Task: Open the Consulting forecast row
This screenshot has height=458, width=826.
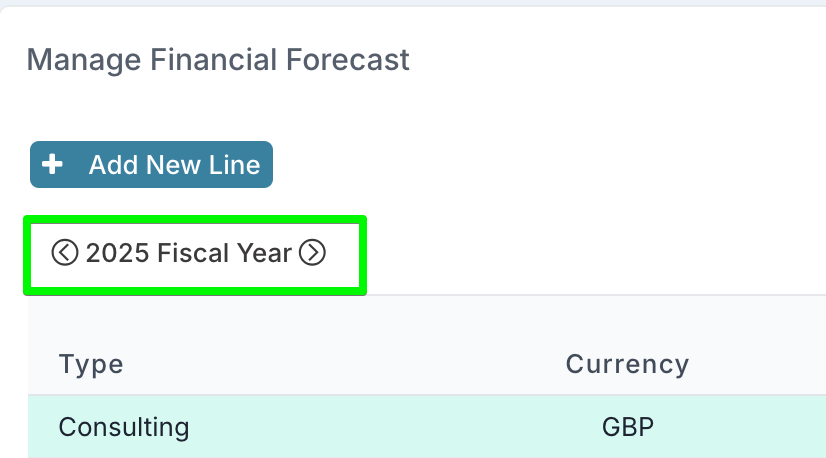Action: click(427, 426)
